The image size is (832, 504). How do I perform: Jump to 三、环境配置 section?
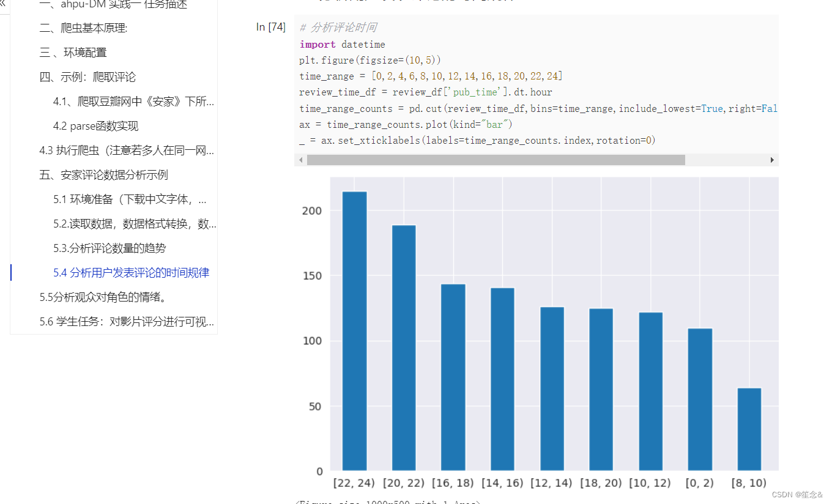click(73, 53)
